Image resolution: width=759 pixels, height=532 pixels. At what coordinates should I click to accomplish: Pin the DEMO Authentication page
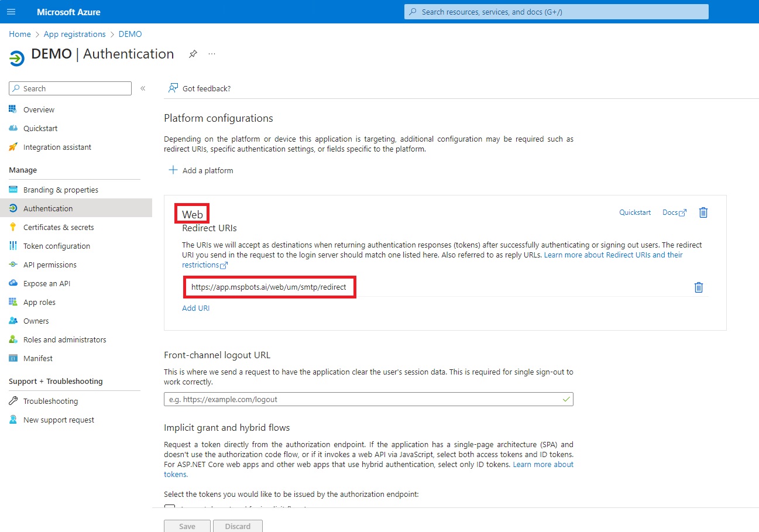pyautogui.click(x=193, y=53)
